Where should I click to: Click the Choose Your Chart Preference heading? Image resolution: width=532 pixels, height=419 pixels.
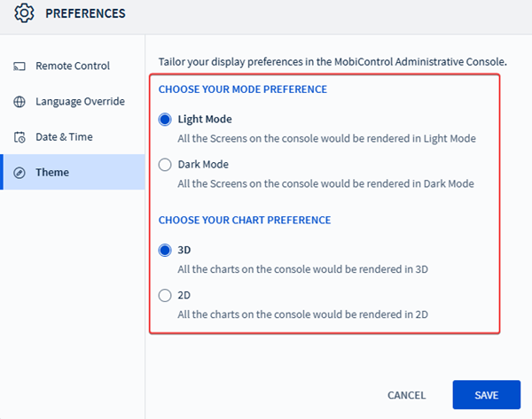(245, 220)
